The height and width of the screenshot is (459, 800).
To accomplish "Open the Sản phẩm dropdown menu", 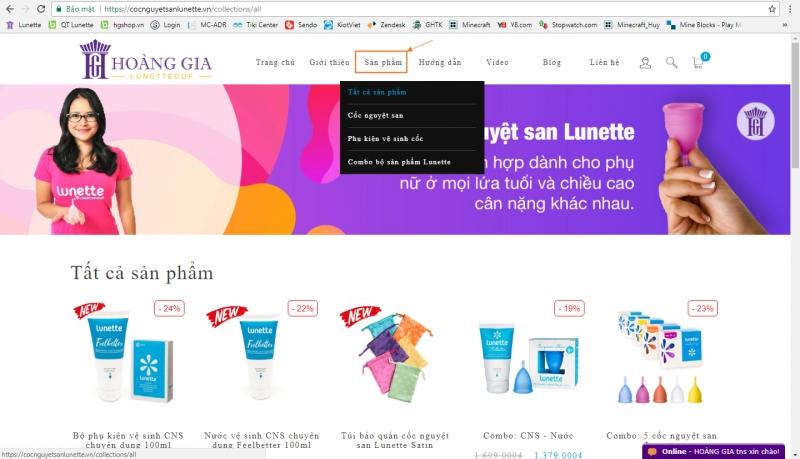I will (383, 62).
